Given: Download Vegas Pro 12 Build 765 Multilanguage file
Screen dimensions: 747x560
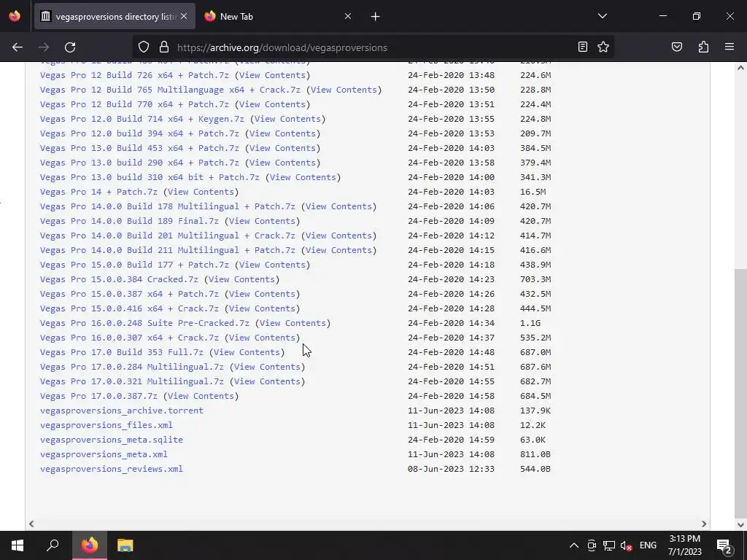Looking at the screenshot, I should pos(170,90).
